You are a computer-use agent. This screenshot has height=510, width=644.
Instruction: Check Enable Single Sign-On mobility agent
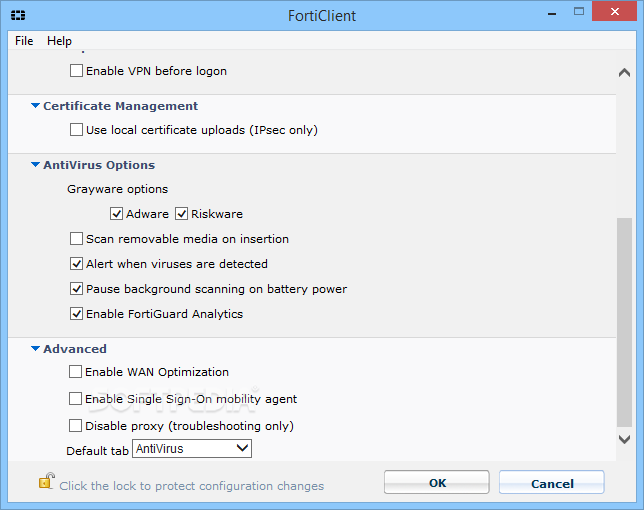click(x=75, y=399)
